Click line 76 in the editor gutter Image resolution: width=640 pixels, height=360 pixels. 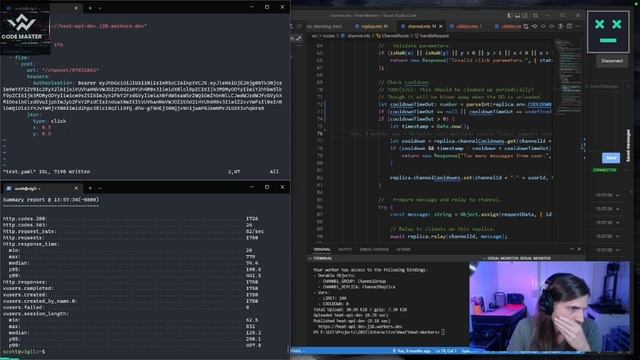(320, 133)
